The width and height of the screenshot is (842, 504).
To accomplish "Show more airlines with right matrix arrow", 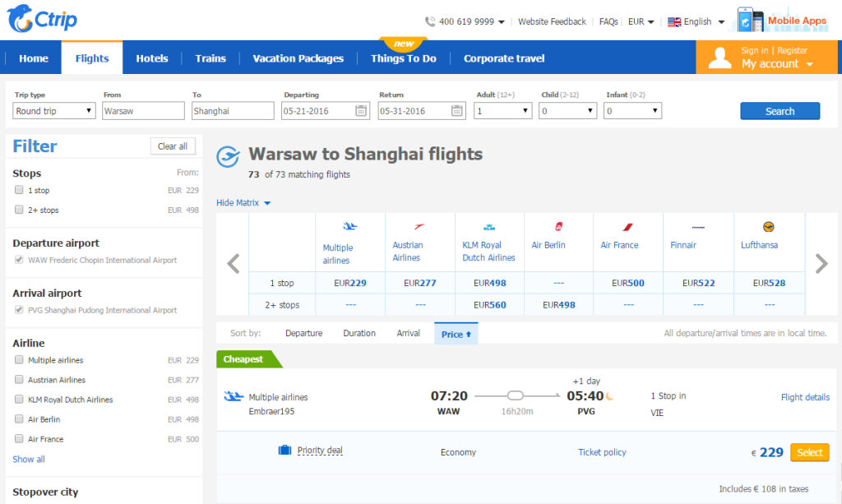I will (821, 264).
